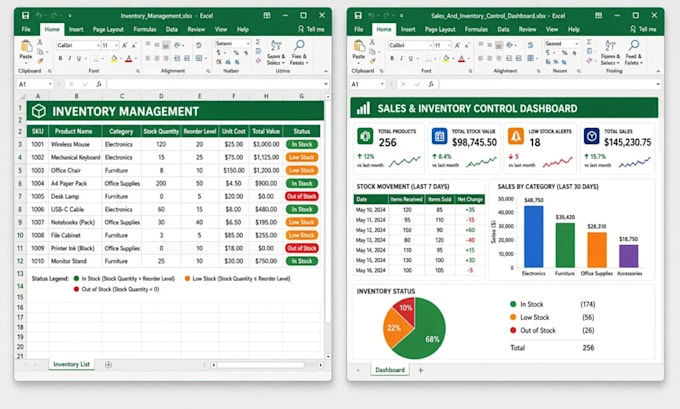Open Page Layout tab in Sales dashboard window
The width and height of the screenshot is (680, 409).
coord(440,29)
